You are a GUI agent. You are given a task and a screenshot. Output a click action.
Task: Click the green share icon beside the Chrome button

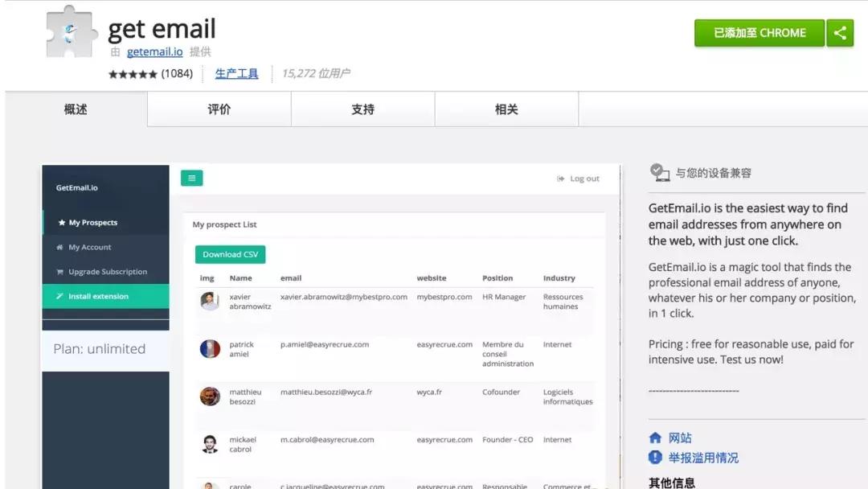click(841, 33)
